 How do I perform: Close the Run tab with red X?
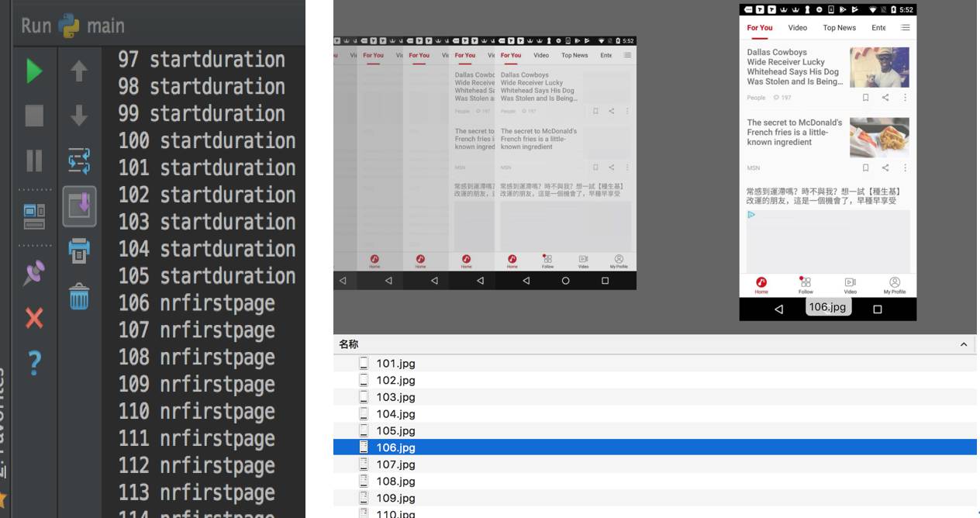(34, 318)
